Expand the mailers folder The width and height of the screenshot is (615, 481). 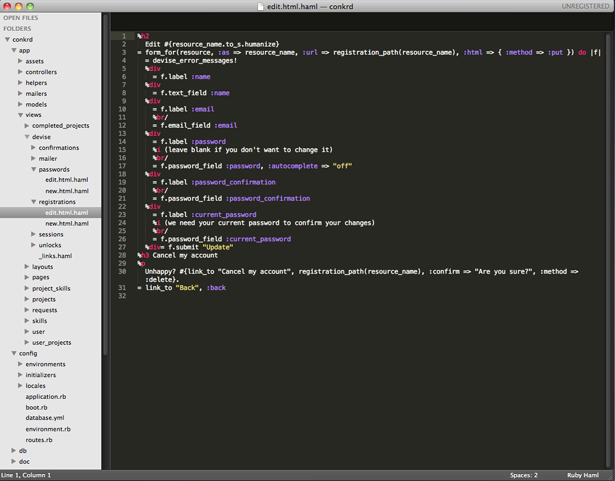tap(20, 93)
